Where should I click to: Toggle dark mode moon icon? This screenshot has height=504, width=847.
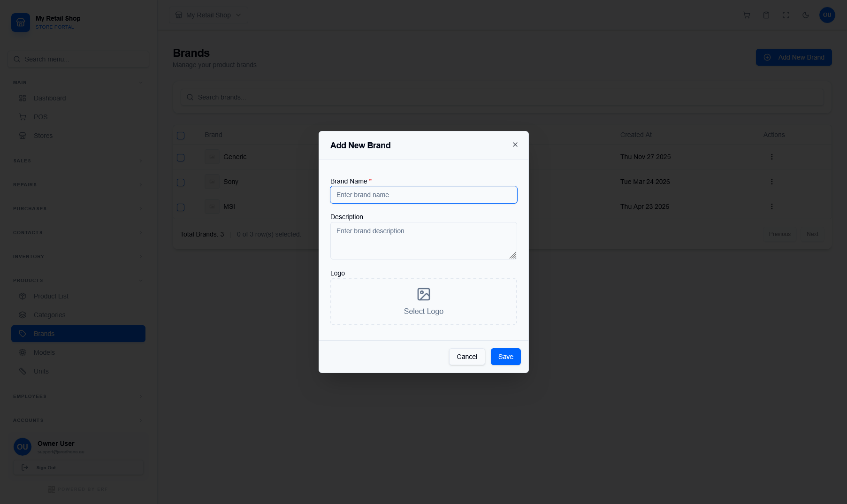point(806,15)
